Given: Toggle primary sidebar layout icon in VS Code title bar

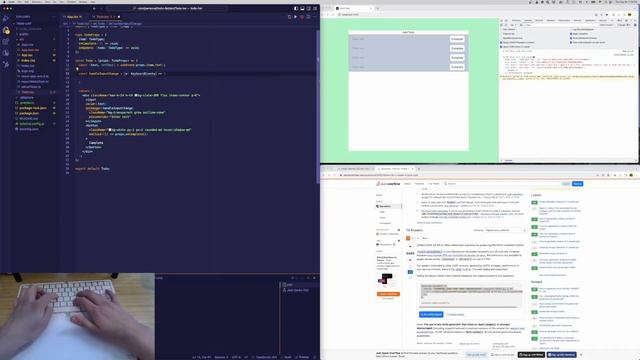Looking at the screenshot, I should [x=296, y=8].
